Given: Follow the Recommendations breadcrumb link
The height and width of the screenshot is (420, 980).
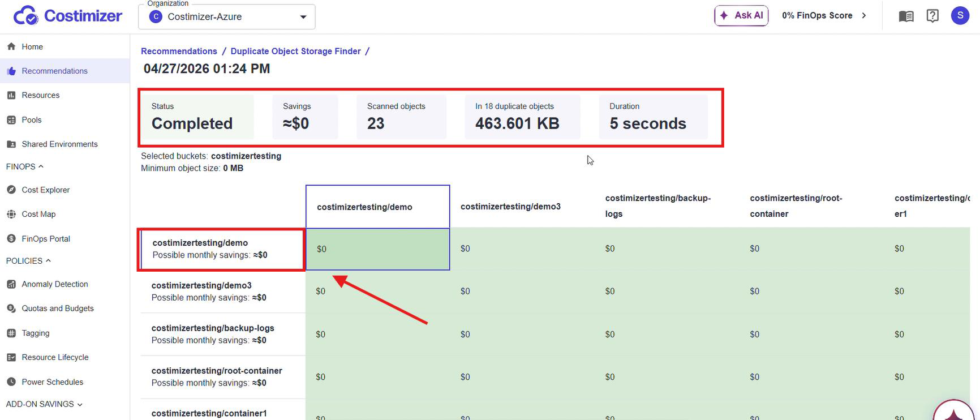Looking at the screenshot, I should pyautogui.click(x=179, y=51).
